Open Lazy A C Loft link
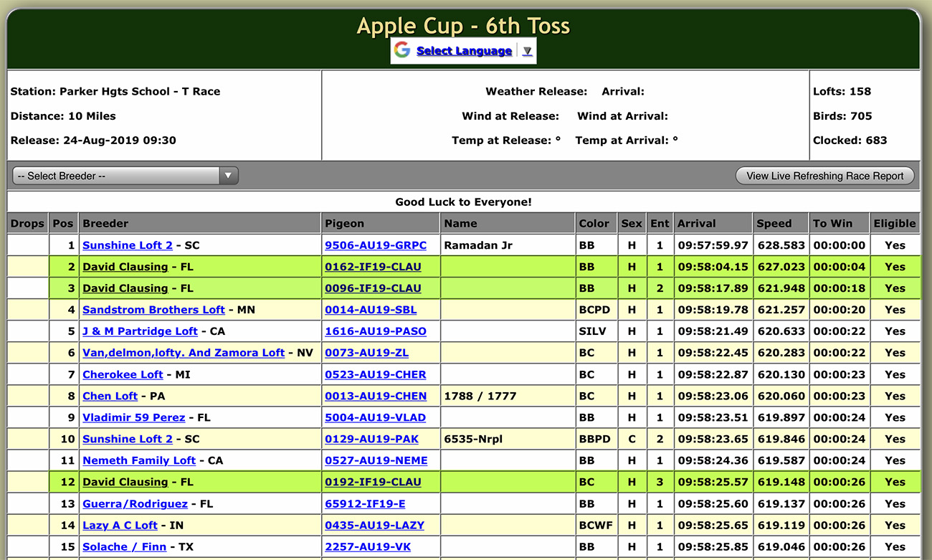The image size is (932, 560). [120, 525]
